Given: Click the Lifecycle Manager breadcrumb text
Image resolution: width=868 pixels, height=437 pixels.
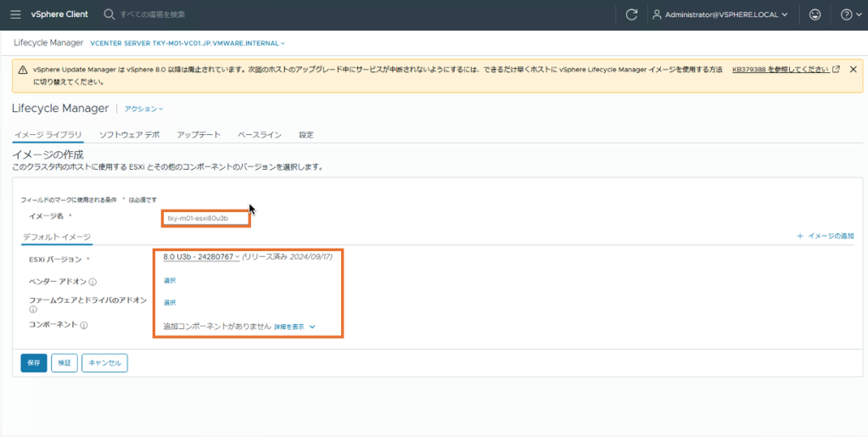Looking at the screenshot, I should [47, 42].
